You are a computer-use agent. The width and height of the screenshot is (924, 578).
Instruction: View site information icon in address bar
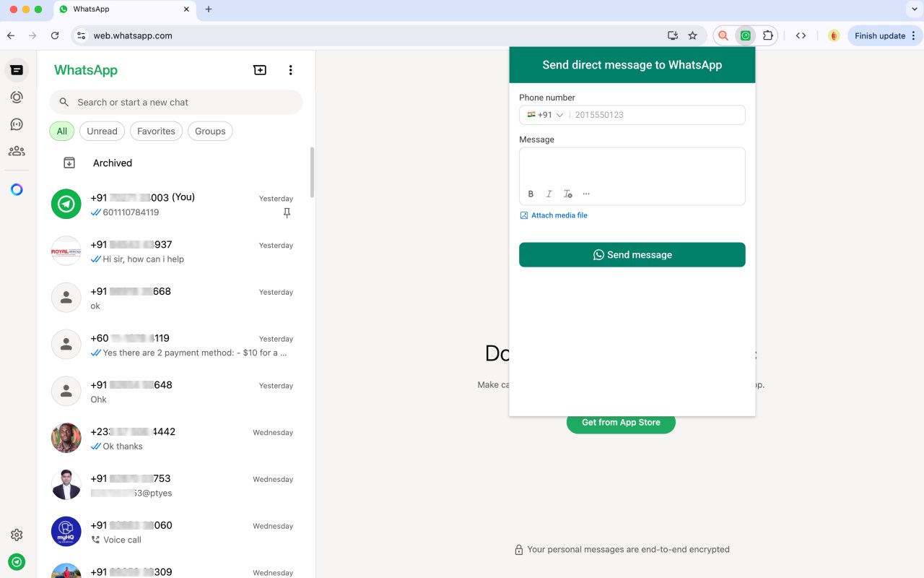(x=81, y=35)
